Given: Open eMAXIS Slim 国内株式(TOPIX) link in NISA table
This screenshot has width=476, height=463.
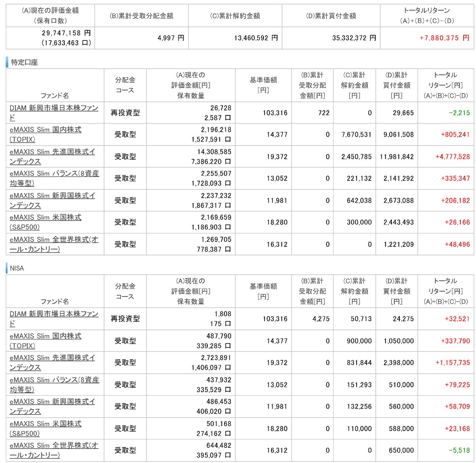Looking at the screenshot, I should 46,341.
